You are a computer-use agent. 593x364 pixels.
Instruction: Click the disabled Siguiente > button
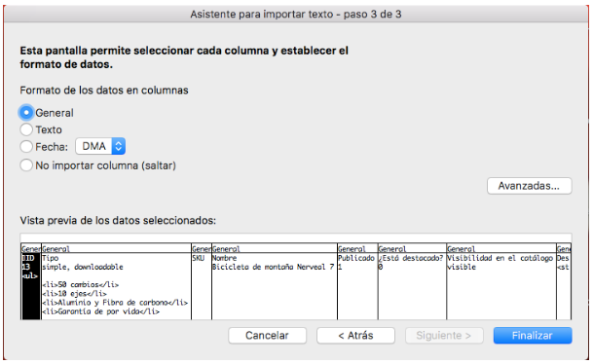[x=444, y=336]
